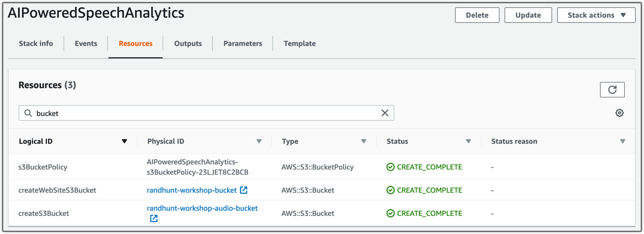The image size is (644, 234).
Task: Focus the resources search field
Action: pos(206,113)
